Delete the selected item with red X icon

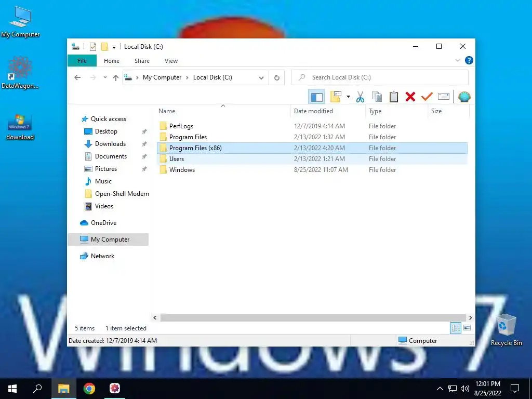[410, 97]
